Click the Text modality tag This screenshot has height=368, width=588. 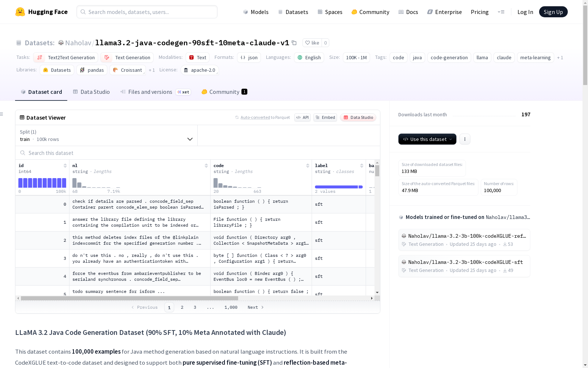coord(197,57)
